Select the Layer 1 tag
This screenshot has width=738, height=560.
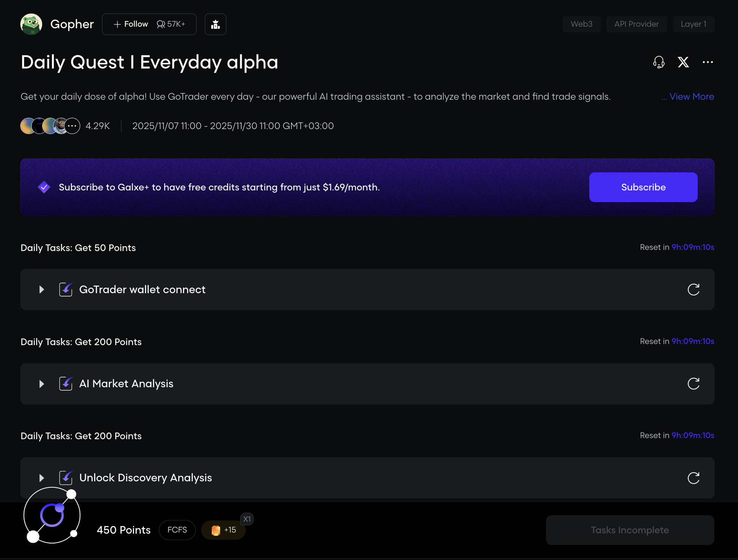pos(693,24)
